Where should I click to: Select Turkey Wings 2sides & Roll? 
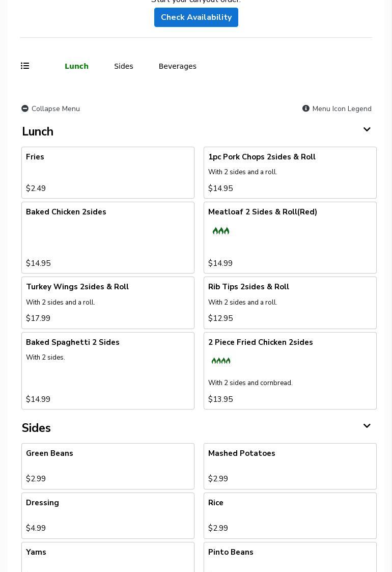click(x=108, y=303)
